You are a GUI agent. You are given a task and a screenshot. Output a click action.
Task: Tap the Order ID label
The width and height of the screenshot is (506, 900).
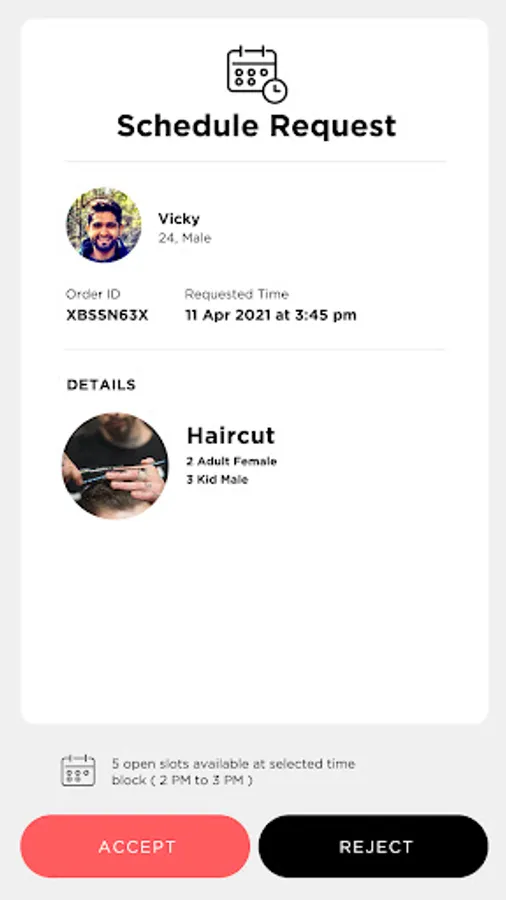pos(93,294)
